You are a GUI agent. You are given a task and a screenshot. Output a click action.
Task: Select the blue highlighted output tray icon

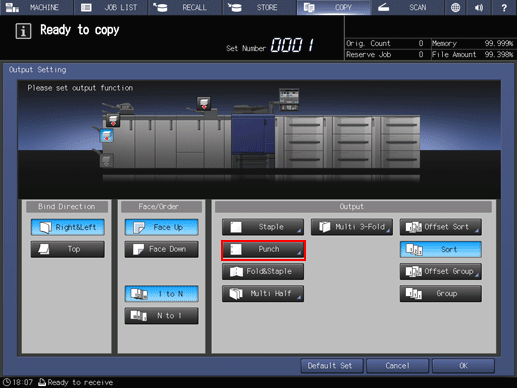tap(107, 136)
